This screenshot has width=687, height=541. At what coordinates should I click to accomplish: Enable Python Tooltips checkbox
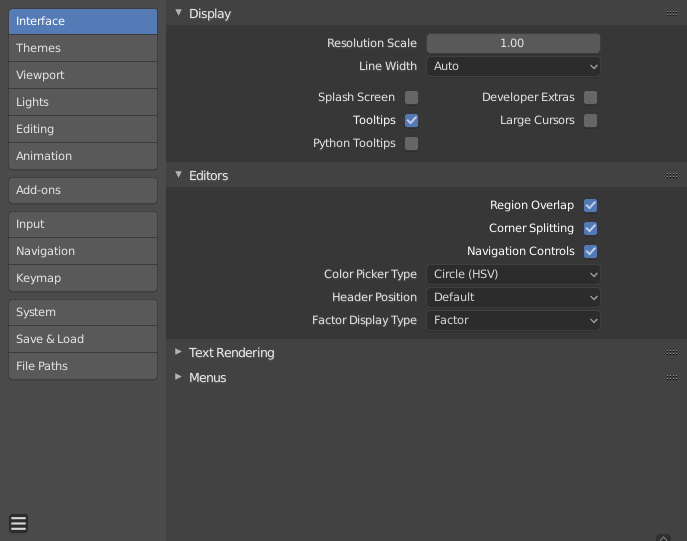[x=411, y=143]
